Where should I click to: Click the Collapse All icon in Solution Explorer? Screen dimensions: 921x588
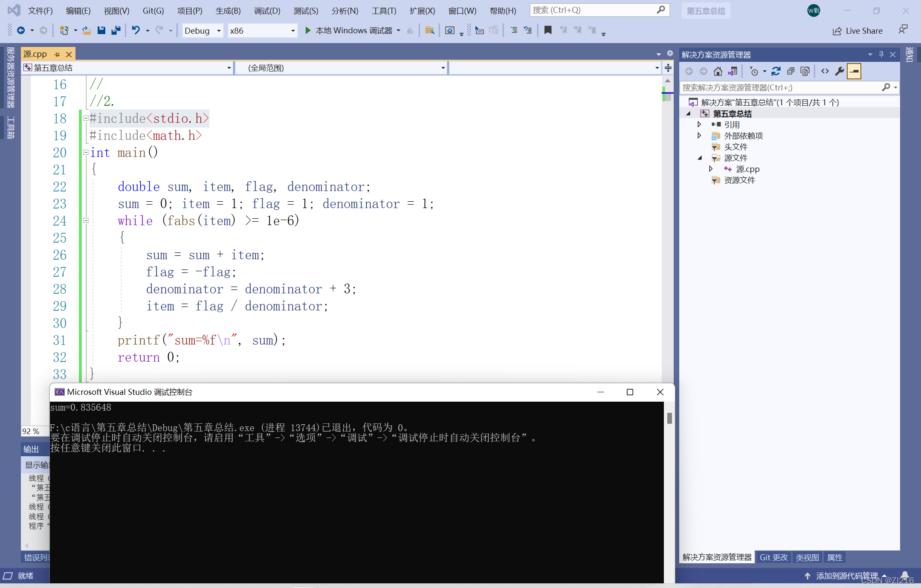[x=791, y=71]
